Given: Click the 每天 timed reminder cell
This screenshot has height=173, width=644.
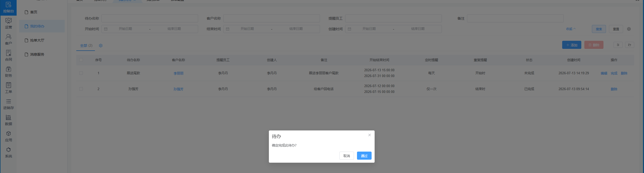Looking at the screenshot, I should [432, 73].
